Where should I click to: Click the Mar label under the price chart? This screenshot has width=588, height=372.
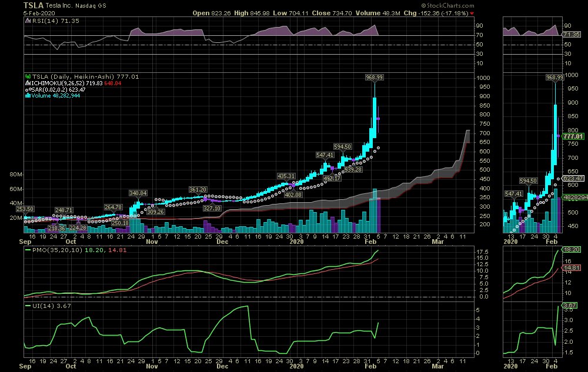click(x=437, y=242)
